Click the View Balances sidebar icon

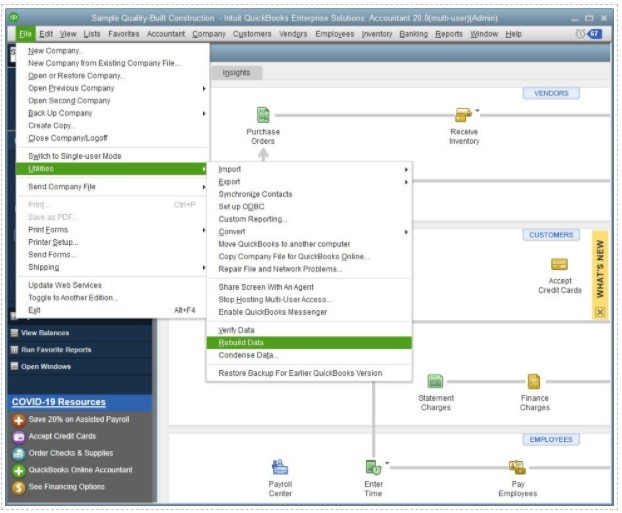point(14,332)
